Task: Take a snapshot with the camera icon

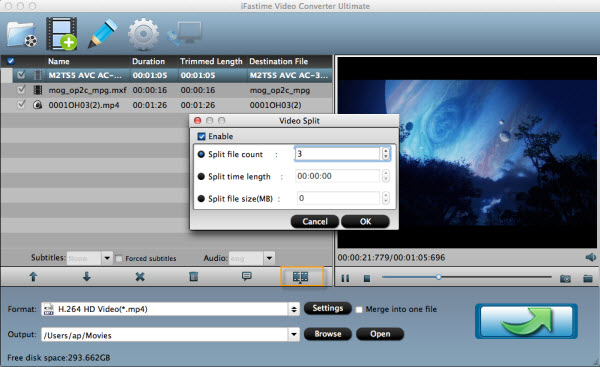Action: point(565,278)
